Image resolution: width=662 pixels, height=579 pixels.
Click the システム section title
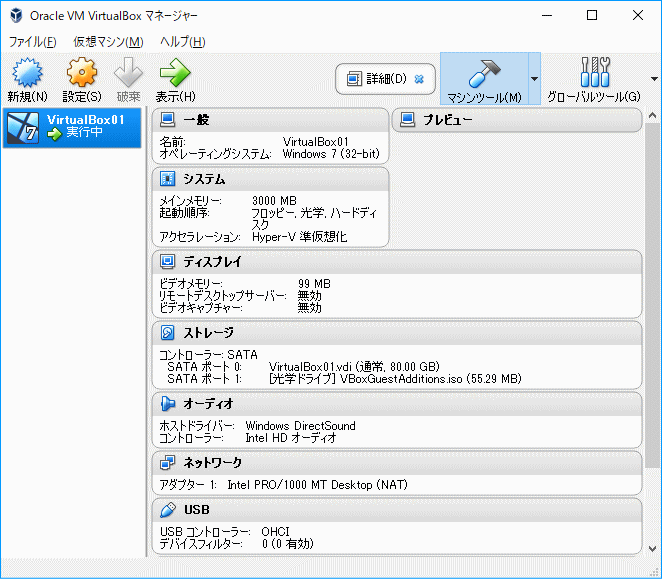204,179
